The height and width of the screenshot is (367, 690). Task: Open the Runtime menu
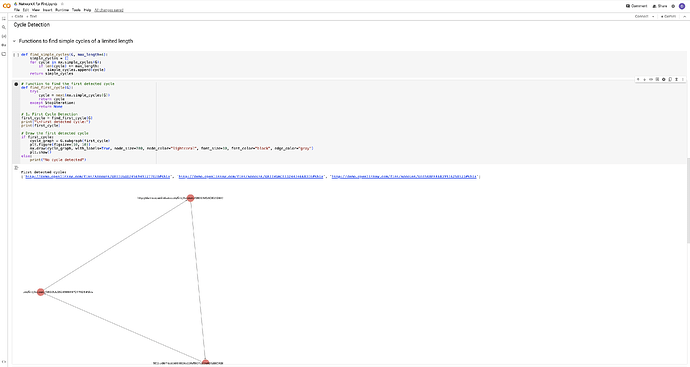[62, 10]
